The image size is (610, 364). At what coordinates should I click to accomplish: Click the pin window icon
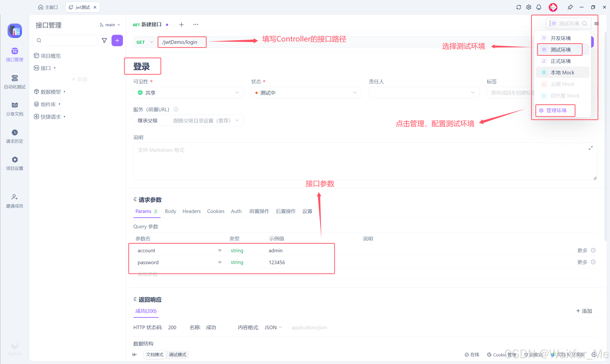(570, 7)
